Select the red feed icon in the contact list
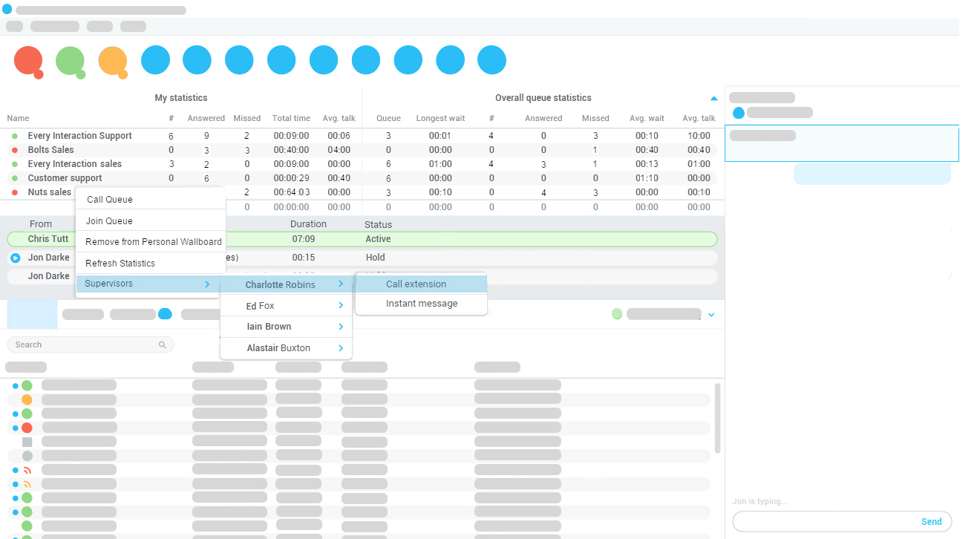The height and width of the screenshot is (539, 980). [x=27, y=470]
